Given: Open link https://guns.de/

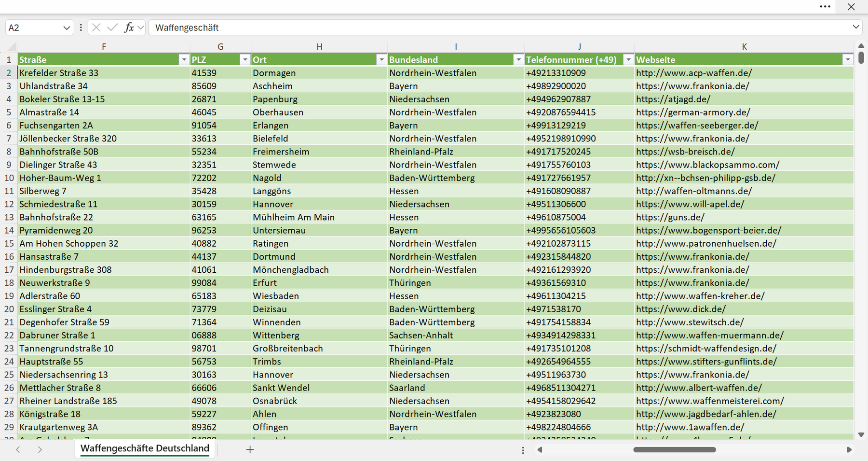Looking at the screenshot, I should pos(670,217).
